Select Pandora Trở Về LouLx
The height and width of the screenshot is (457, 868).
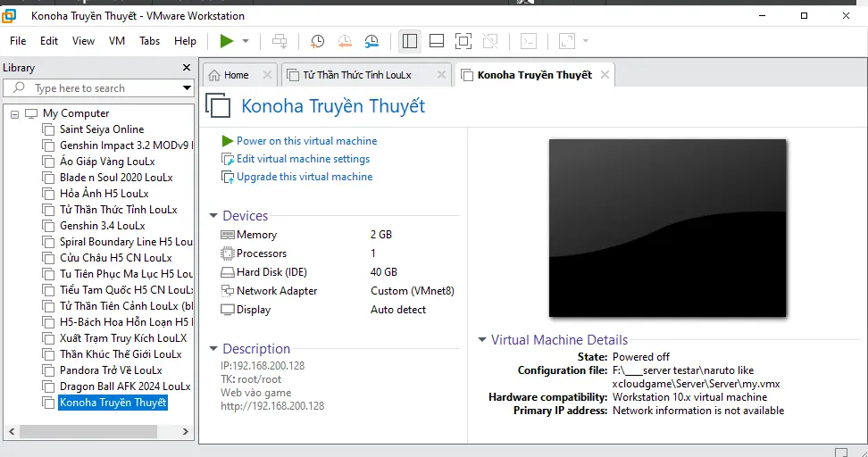(111, 370)
